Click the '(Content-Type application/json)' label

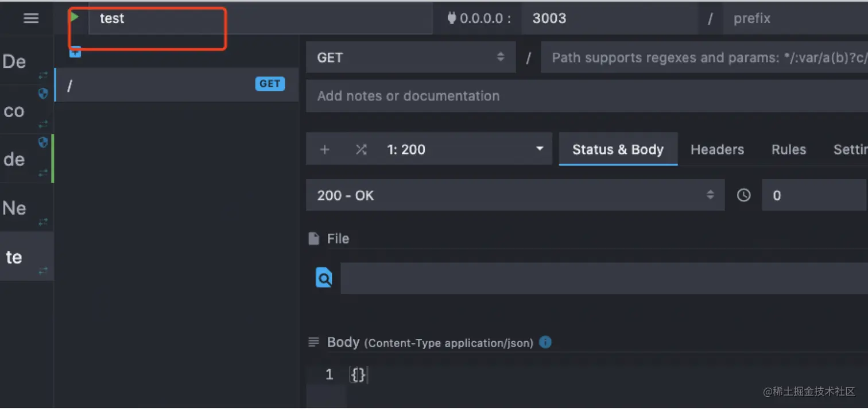(449, 343)
